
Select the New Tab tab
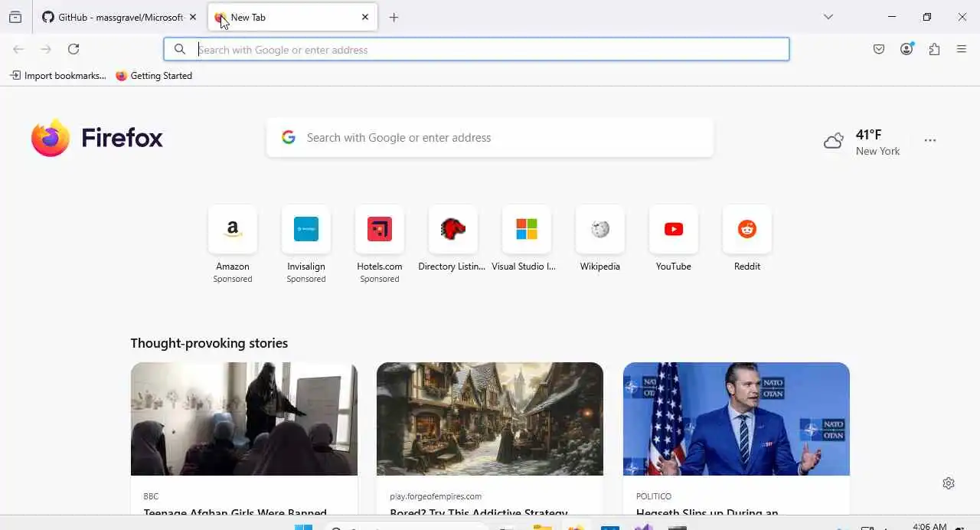pos(292,17)
